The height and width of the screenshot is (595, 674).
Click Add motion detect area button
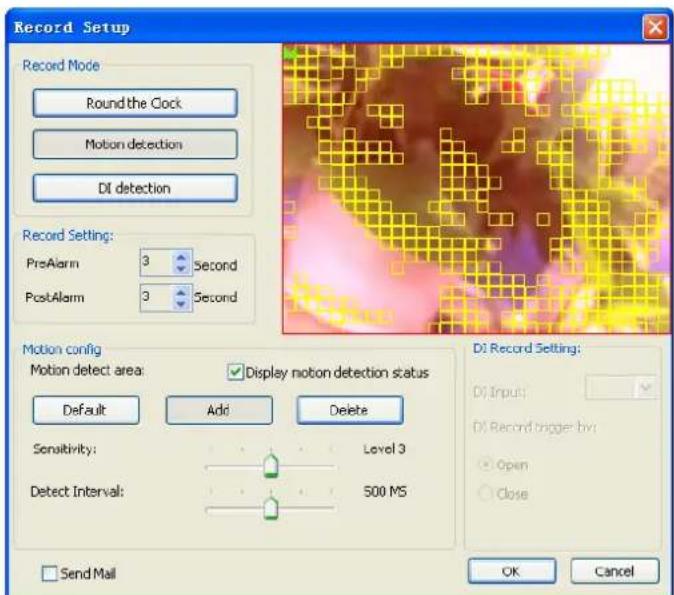click(x=219, y=410)
